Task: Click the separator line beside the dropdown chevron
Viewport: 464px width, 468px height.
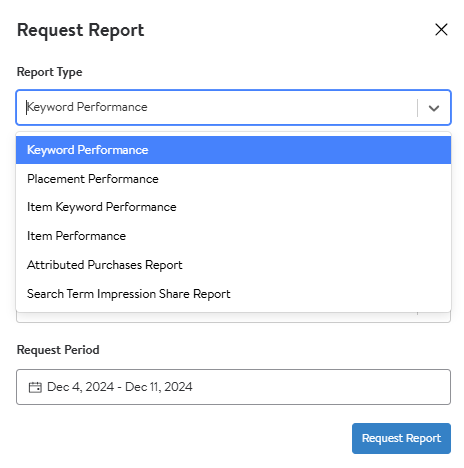Action: tap(417, 108)
